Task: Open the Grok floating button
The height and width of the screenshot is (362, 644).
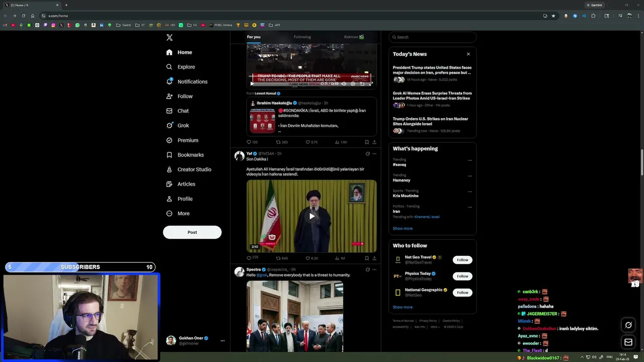Action: [x=628, y=325]
